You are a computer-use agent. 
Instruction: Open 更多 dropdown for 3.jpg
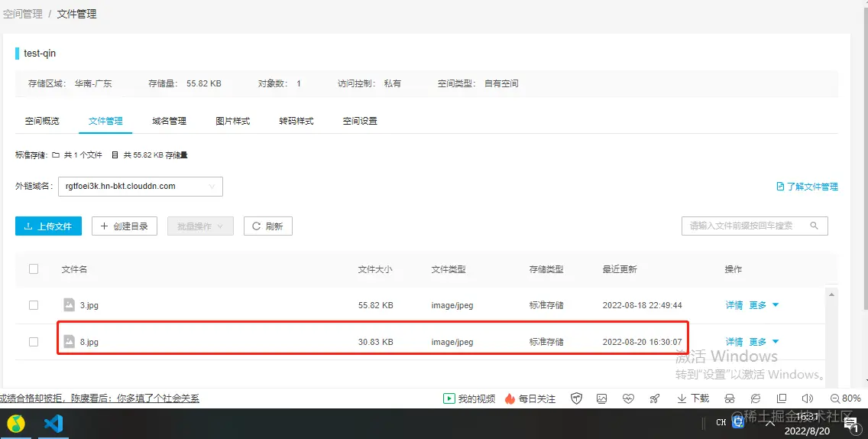click(x=764, y=305)
